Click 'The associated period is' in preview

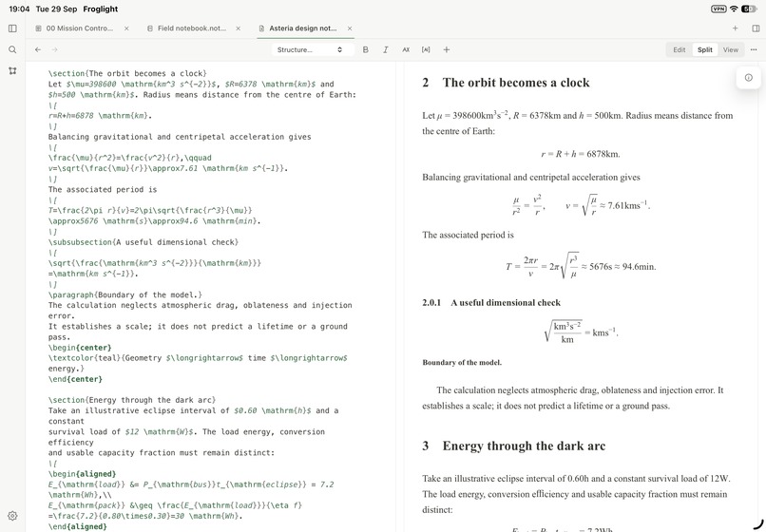(468, 235)
